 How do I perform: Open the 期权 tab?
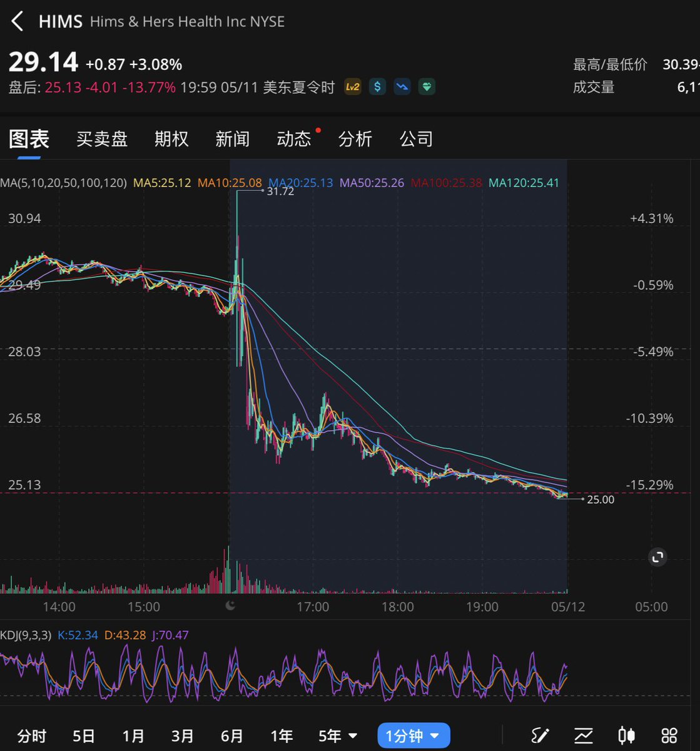[171, 139]
